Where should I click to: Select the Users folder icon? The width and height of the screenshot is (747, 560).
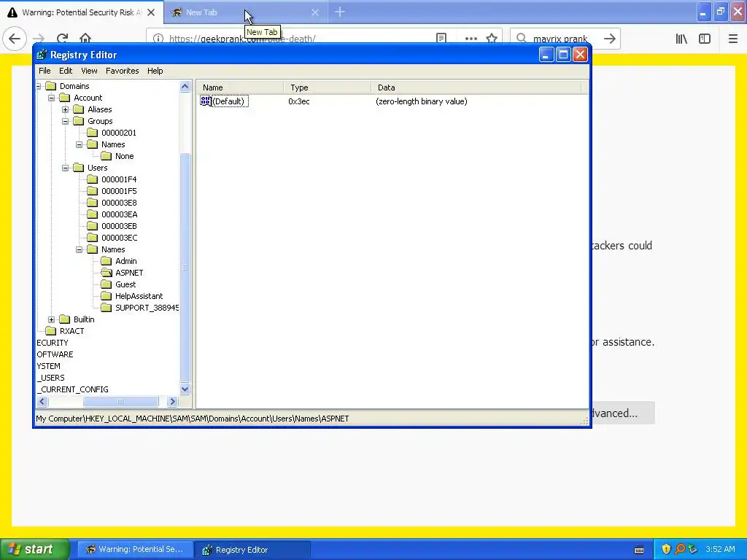point(78,168)
